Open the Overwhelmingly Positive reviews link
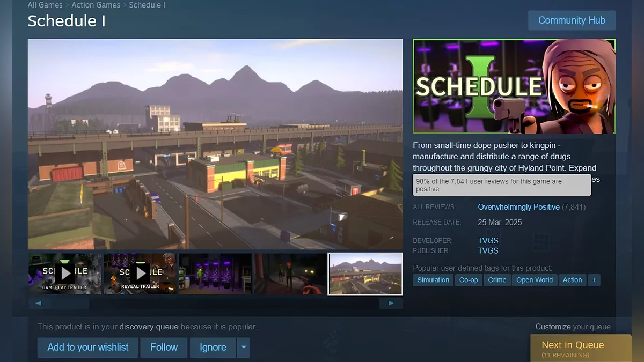This screenshot has width=644, height=362. [x=518, y=207]
